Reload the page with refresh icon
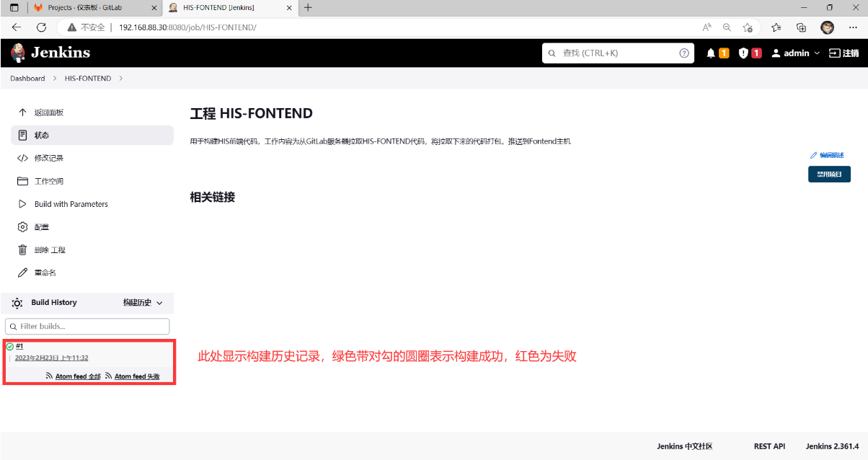This screenshot has width=868, height=460. click(41, 27)
